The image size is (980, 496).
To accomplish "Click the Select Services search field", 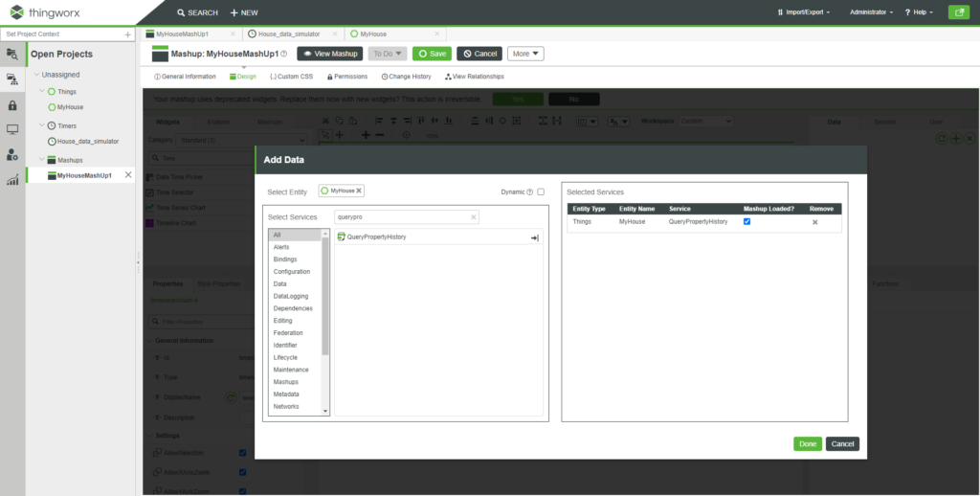I will [x=406, y=217].
